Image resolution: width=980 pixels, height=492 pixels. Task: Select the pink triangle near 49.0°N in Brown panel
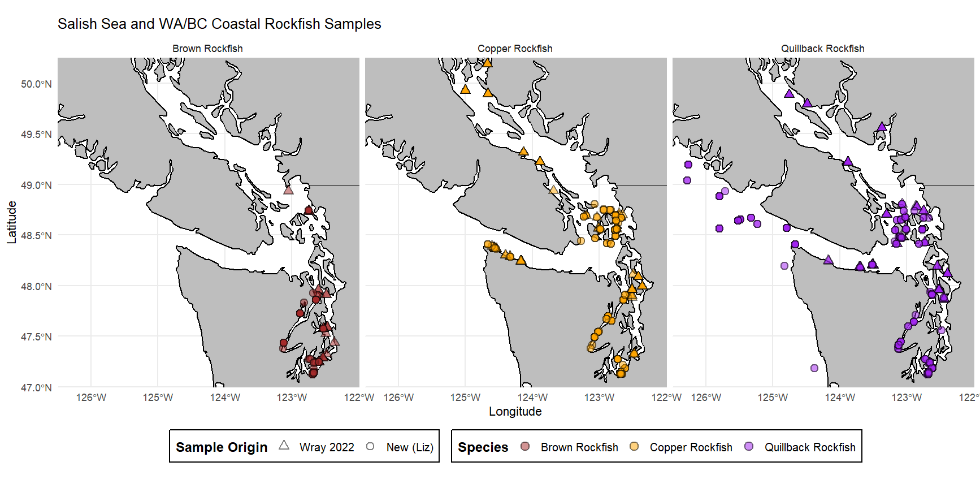288,190
